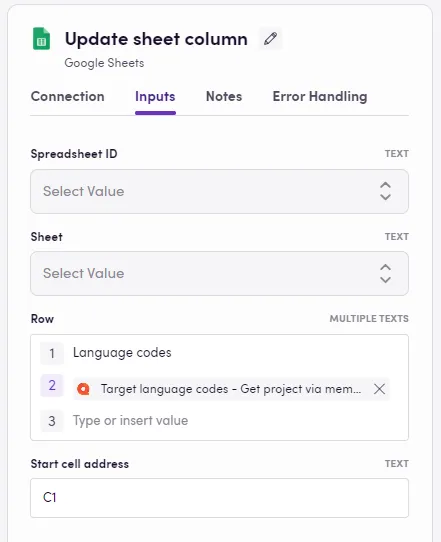Viewport: 441px width, 542px height.
Task: Click the Spreadsheet ID up-down chevron arrows
Action: [385, 191]
